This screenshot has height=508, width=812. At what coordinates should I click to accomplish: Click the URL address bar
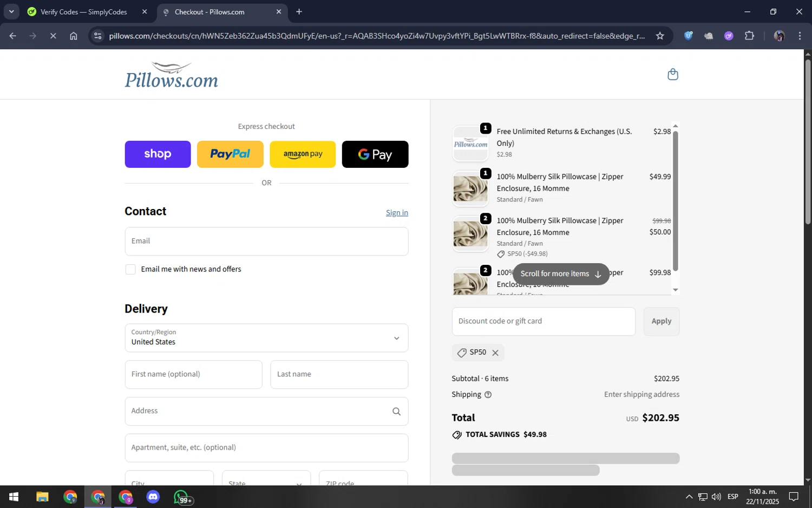(376, 36)
